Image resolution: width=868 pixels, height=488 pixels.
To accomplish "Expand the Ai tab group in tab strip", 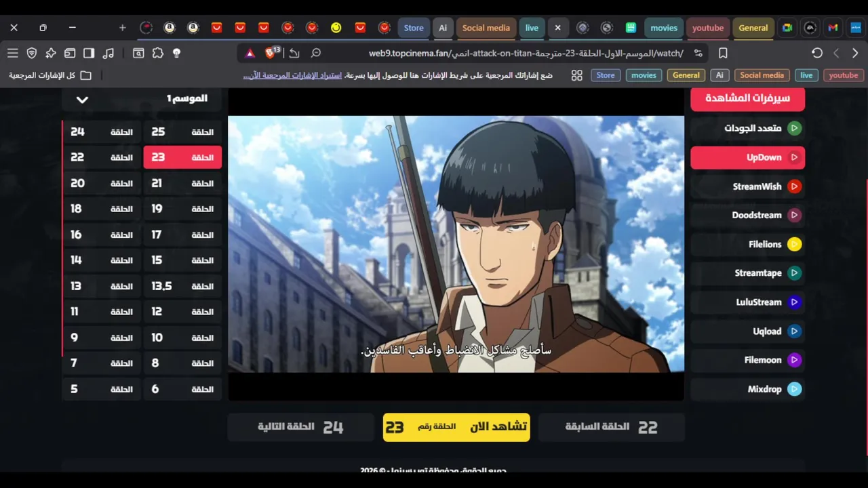I will coord(443,28).
